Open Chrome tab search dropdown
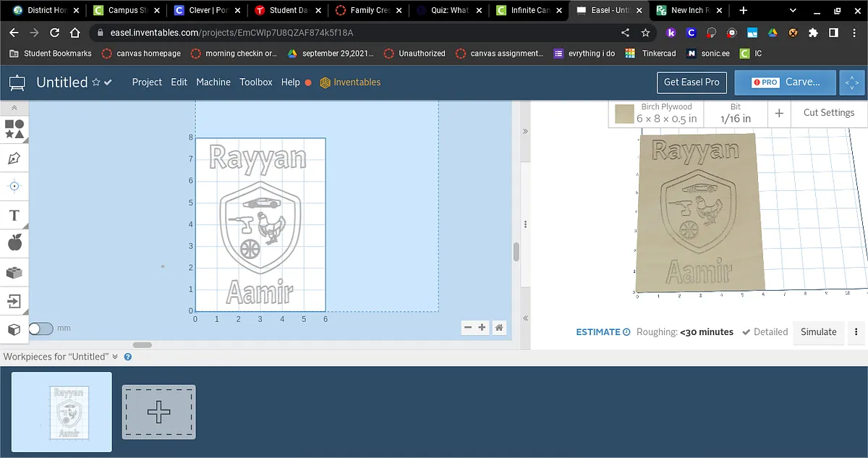The height and width of the screenshot is (458, 868). 793,11
